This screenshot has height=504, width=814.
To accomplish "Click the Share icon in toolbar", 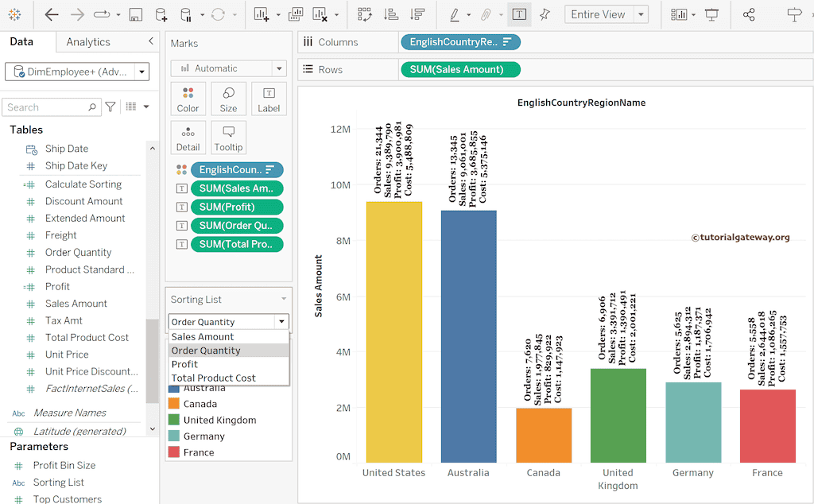I will click(749, 15).
